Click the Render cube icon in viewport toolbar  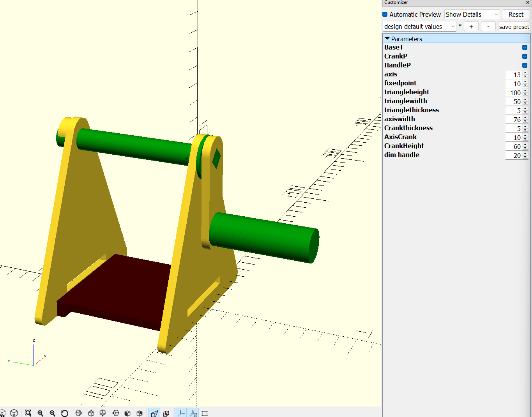[14, 413]
